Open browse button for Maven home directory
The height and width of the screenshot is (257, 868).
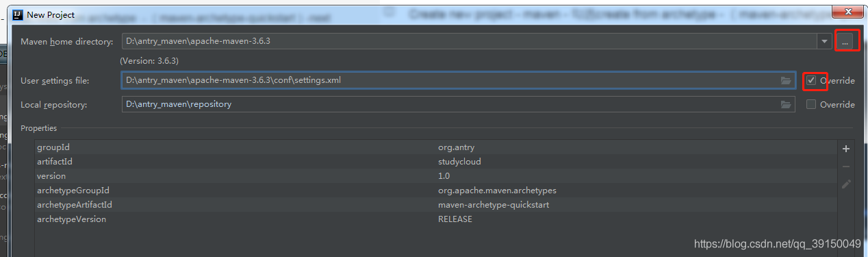tap(845, 42)
